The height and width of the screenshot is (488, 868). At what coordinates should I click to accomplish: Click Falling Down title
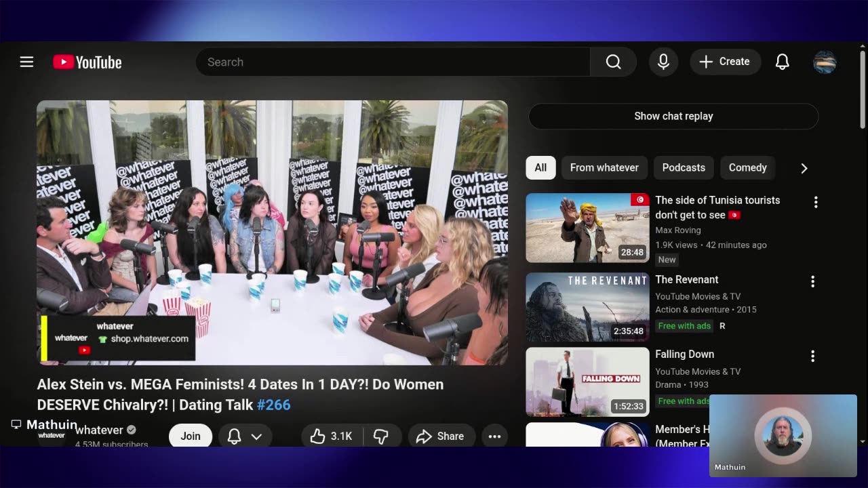[684, 354]
